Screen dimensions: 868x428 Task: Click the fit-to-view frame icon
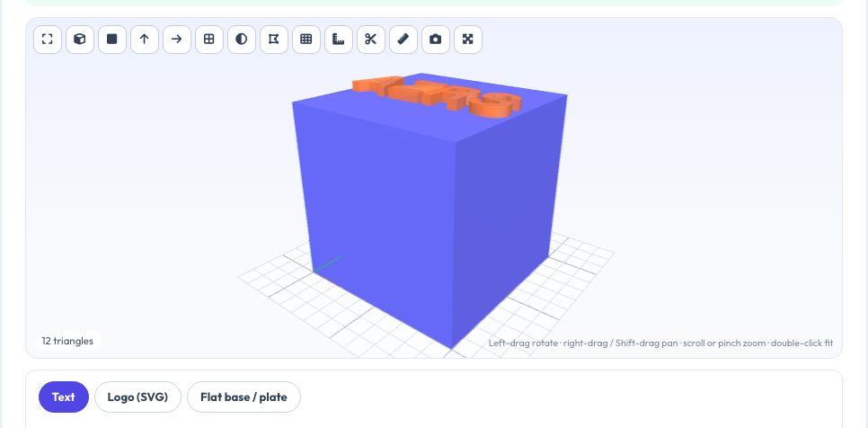(x=48, y=40)
